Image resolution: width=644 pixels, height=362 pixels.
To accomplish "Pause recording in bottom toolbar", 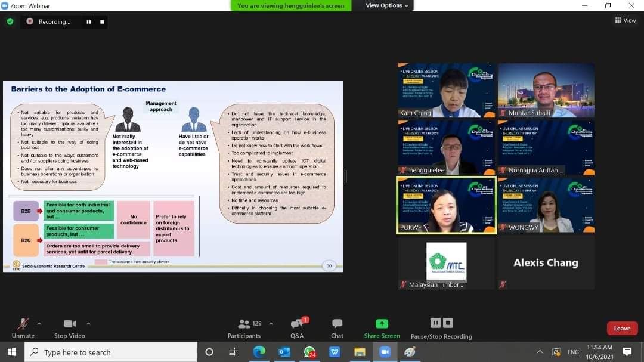I will [x=435, y=323].
